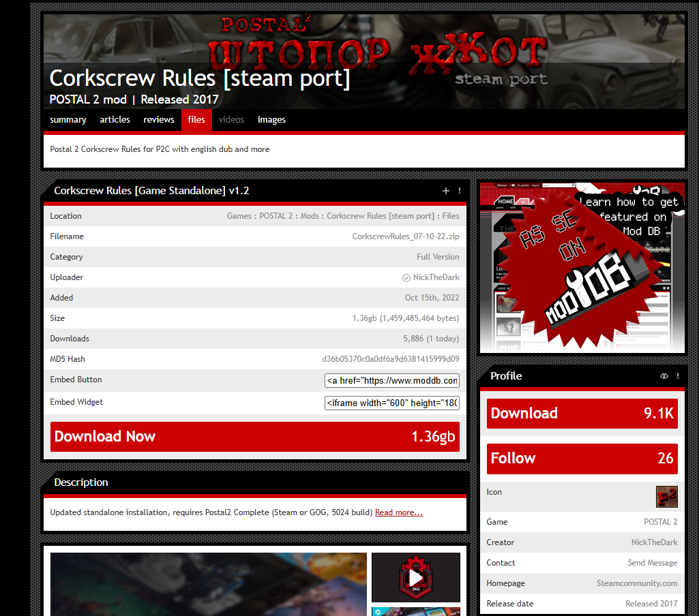Viewport: 699px width, 616px height.
Task: Select the files tab
Action: [x=196, y=120]
